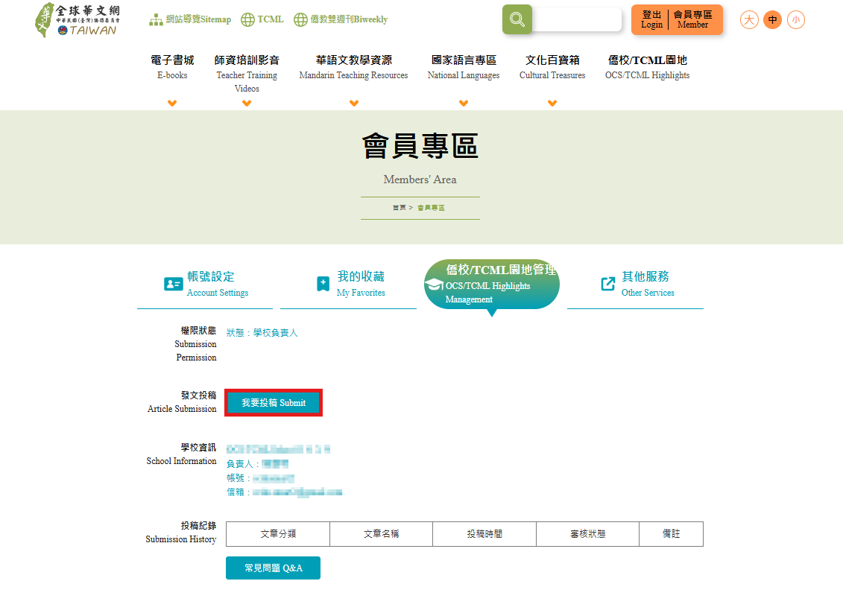The image size is (843, 616).
Task: Click the 我要投稿 Submit button
Action: tap(273, 401)
